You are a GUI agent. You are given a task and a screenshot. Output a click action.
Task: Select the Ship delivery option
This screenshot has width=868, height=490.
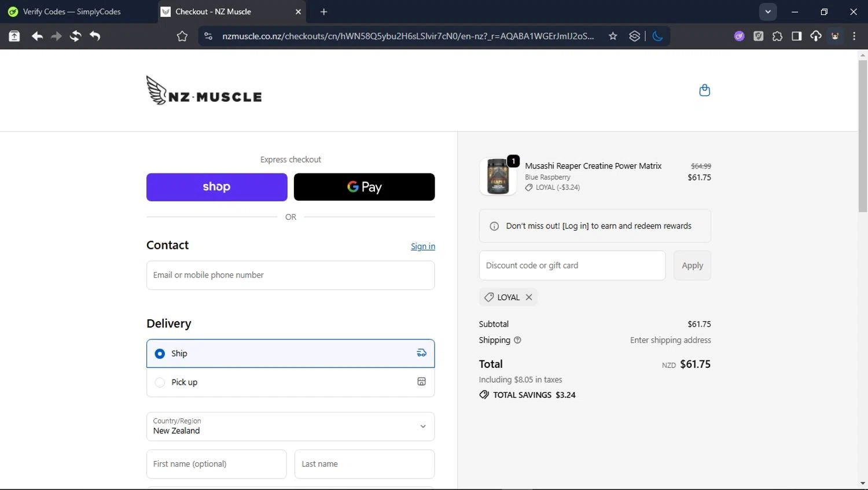click(290, 353)
